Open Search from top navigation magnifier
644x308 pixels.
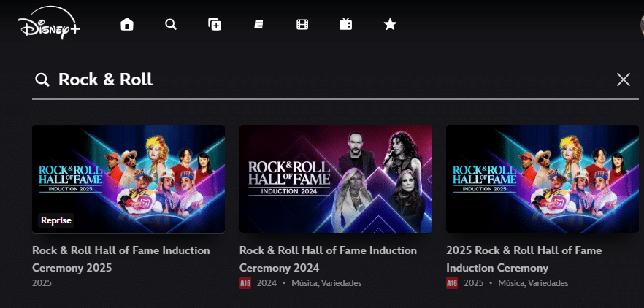coord(171,25)
